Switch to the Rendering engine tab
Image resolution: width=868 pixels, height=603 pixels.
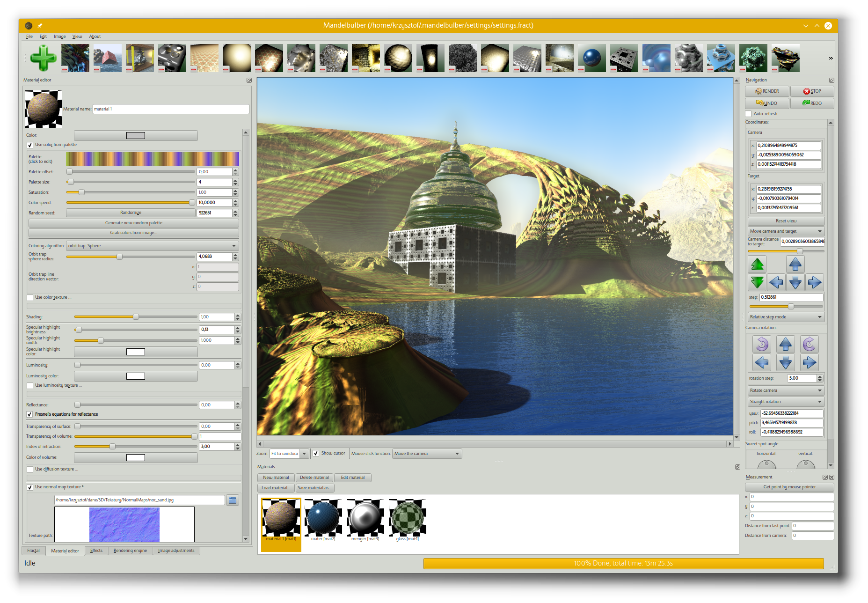130,551
